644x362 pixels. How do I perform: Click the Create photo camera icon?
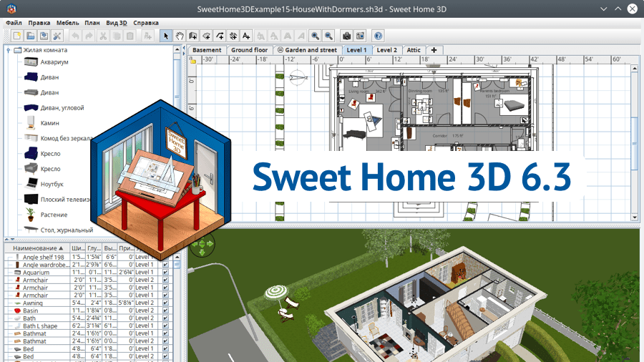347,36
